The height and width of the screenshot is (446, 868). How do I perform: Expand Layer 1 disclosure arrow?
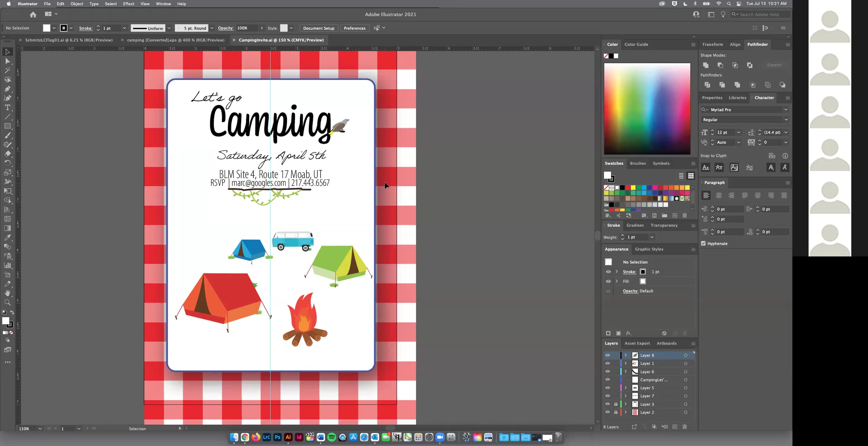pos(626,363)
